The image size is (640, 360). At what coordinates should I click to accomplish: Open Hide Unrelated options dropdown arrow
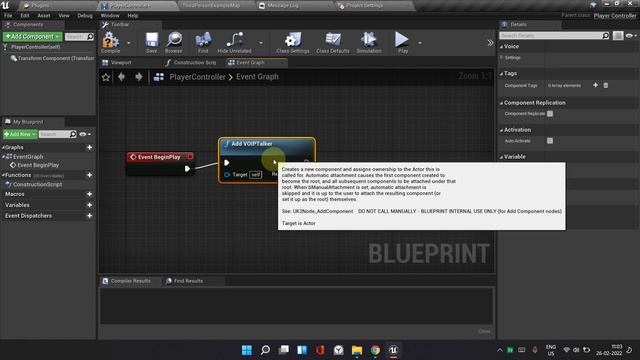261,43
